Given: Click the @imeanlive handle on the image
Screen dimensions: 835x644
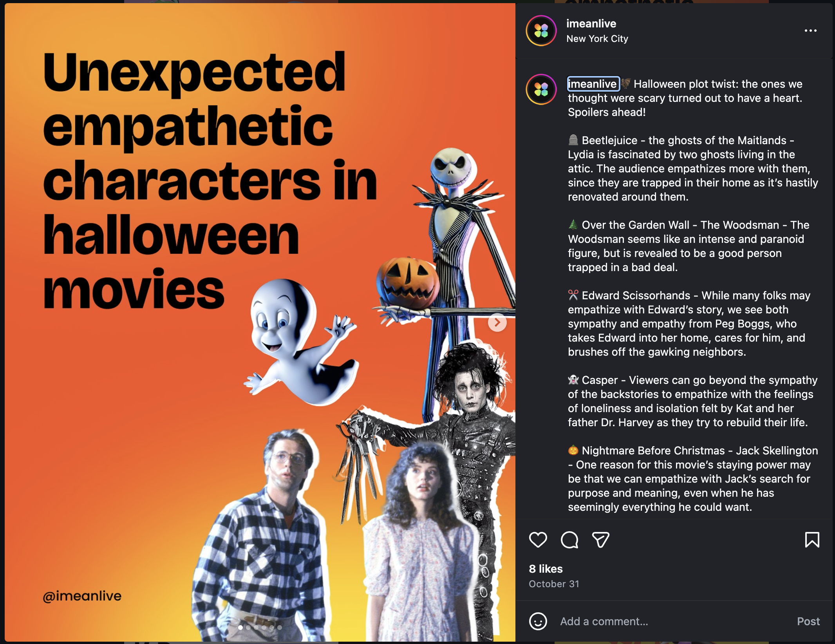Looking at the screenshot, I should [x=82, y=596].
